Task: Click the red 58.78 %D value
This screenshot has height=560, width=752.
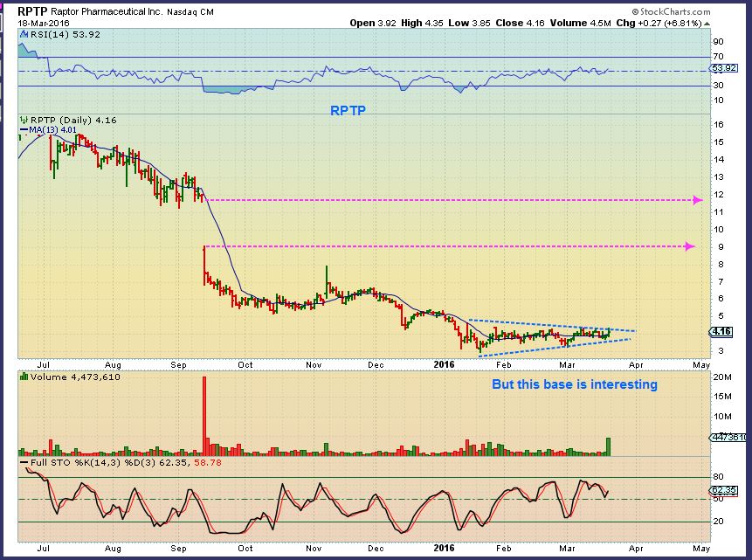Action: tap(208, 462)
